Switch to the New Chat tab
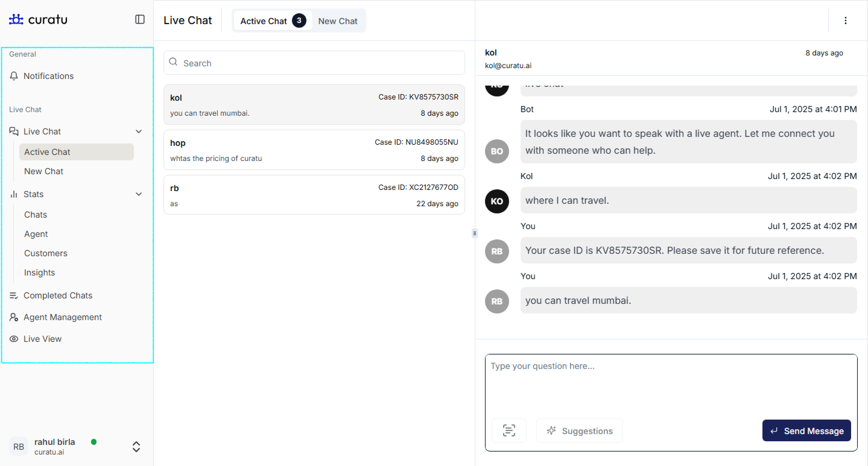The image size is (868, 466). point(337,21)
